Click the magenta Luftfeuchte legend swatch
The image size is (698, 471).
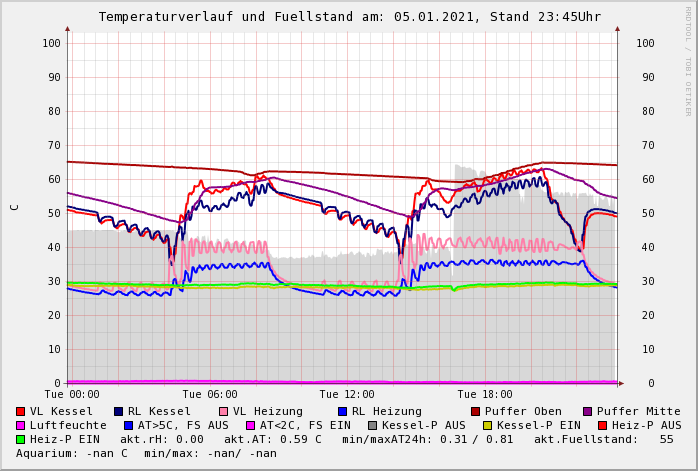point(21,425)
